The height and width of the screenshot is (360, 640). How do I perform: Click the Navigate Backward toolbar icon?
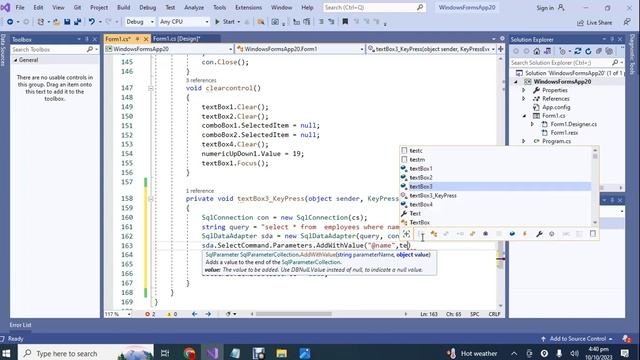[x=10, y=22]
